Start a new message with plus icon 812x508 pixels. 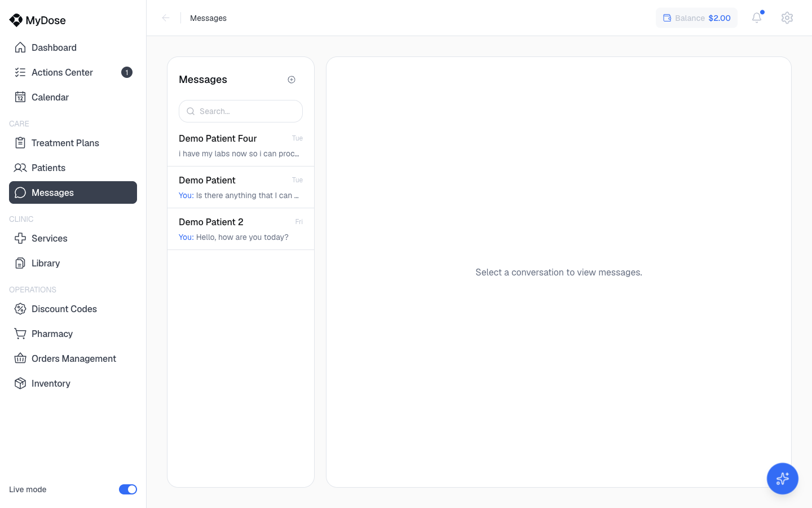pos(292,80)
